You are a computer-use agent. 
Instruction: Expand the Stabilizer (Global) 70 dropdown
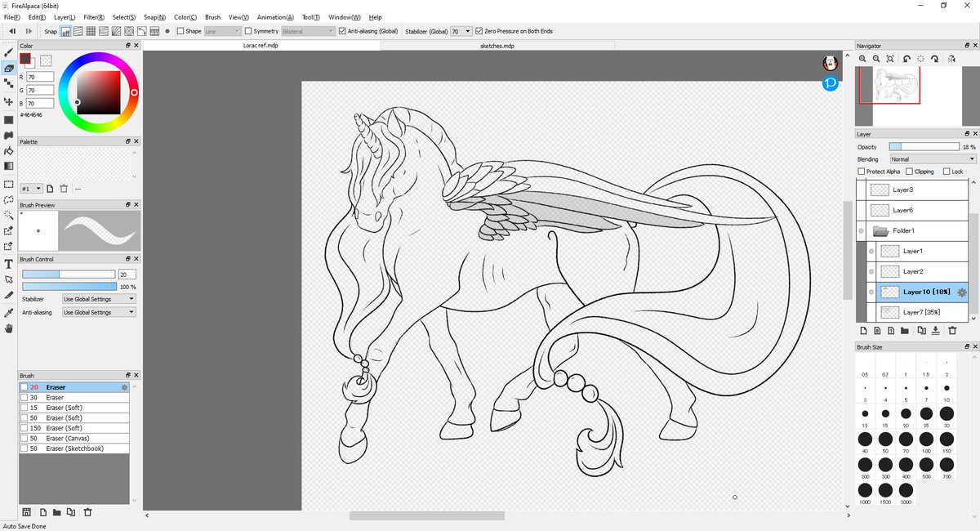pos(461,31)
